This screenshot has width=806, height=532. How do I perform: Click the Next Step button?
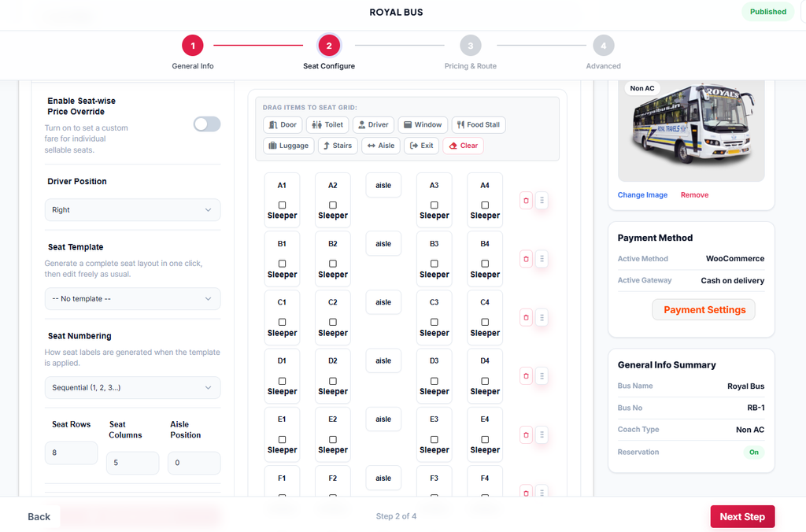click(742, 516)
